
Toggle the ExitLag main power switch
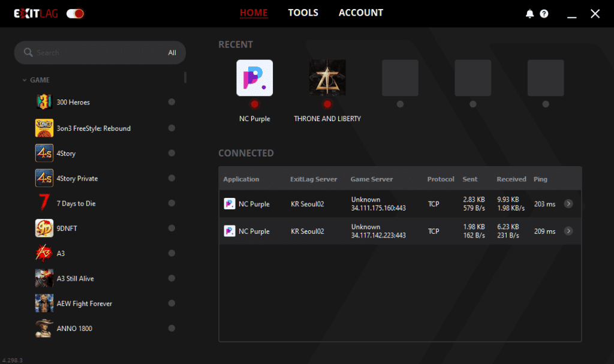coord(75,14)
